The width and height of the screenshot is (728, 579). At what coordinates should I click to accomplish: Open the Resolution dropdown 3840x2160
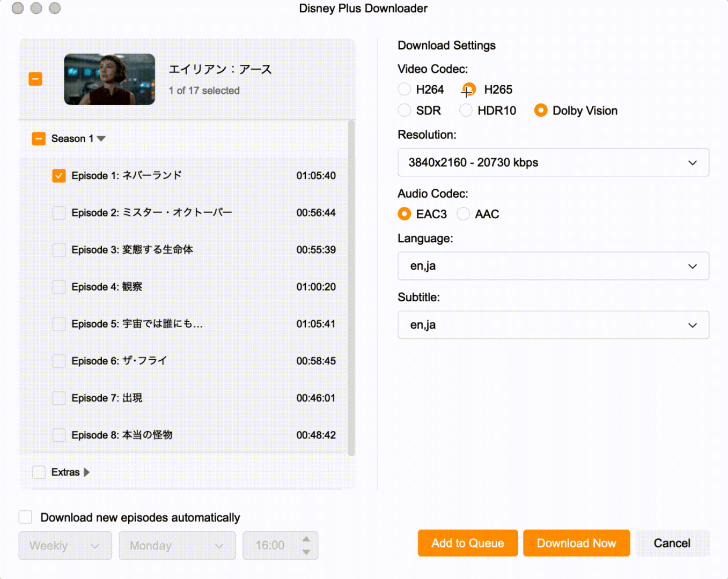coord(553,162)
